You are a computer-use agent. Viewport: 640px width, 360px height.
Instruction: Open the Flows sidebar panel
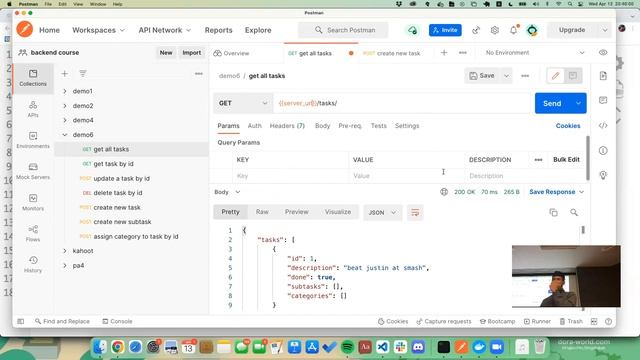pos(33,233)
